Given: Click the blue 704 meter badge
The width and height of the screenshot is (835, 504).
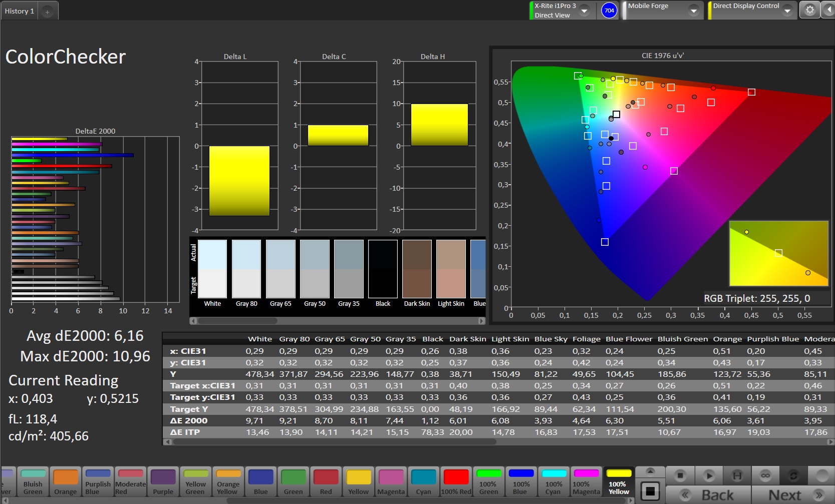Looking at the screenshot, I should pyautogui.click(x=609, y=10).
